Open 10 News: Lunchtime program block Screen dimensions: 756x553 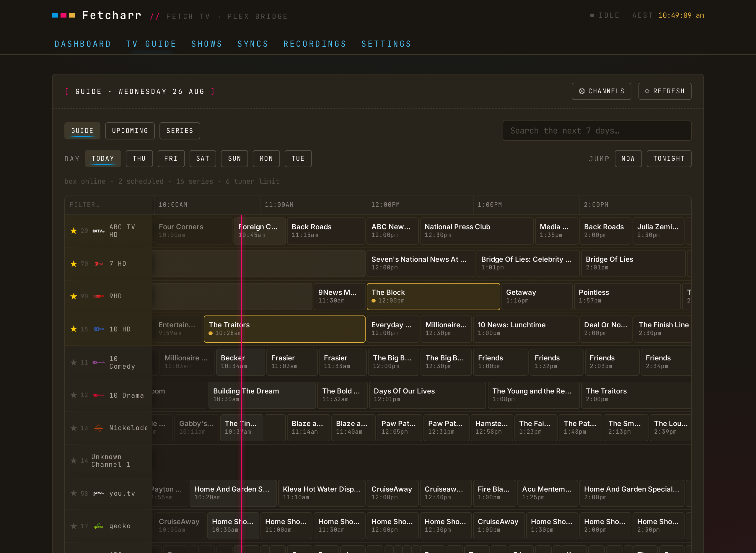525,329
